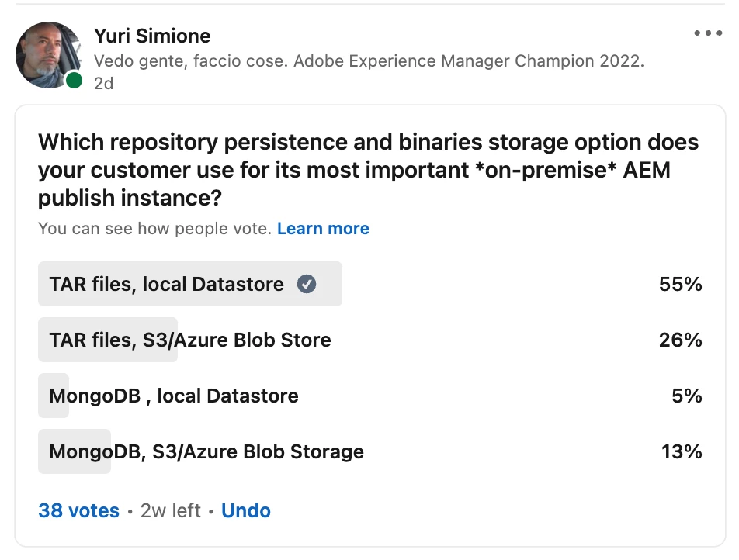The image size is (739, 560).
Task: Select "MongoDB, S3/Azure Blob Storage" poll option
Action: (206, 451)
